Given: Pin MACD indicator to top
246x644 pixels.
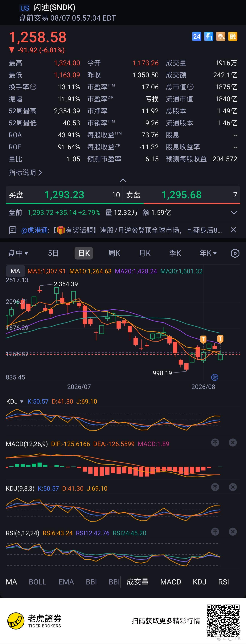Looking at the screenshot, I should click(215, 443).
